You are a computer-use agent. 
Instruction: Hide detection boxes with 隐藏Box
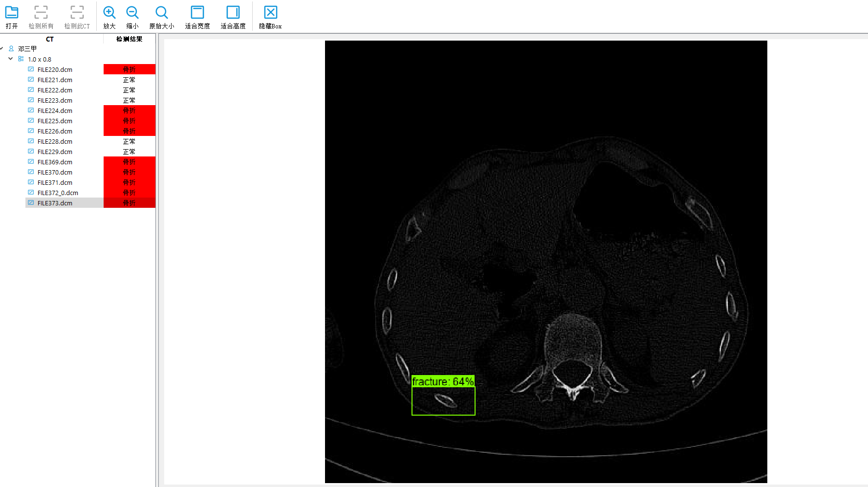[271, 12]
